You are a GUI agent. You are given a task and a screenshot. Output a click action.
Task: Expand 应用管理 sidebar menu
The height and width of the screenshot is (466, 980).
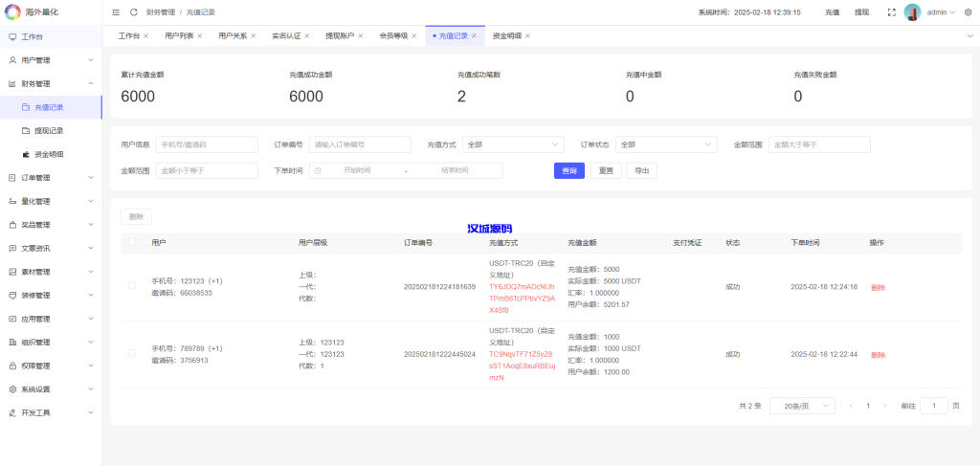[52, 319]
